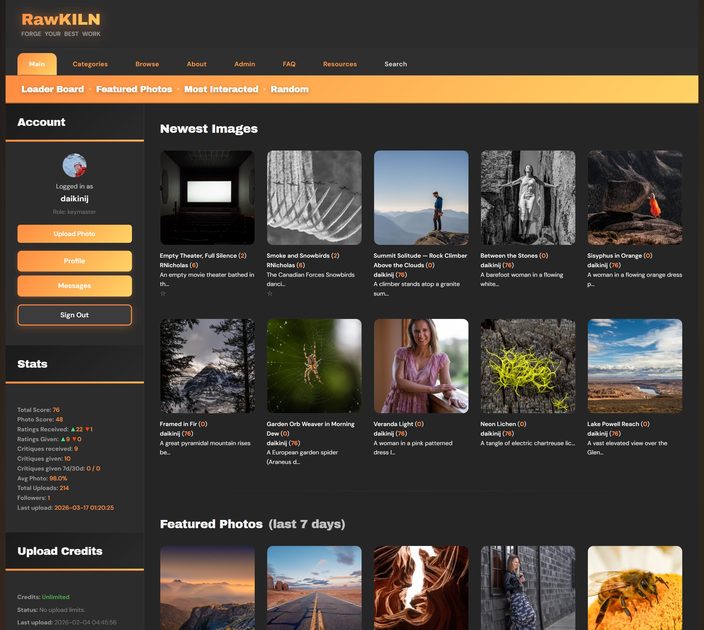
Task: Go to the Browse tab
Action: 147,64
